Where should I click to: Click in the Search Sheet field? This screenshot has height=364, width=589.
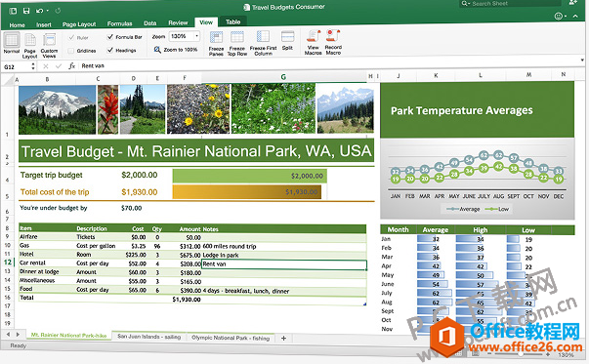[x=511, y=3]
